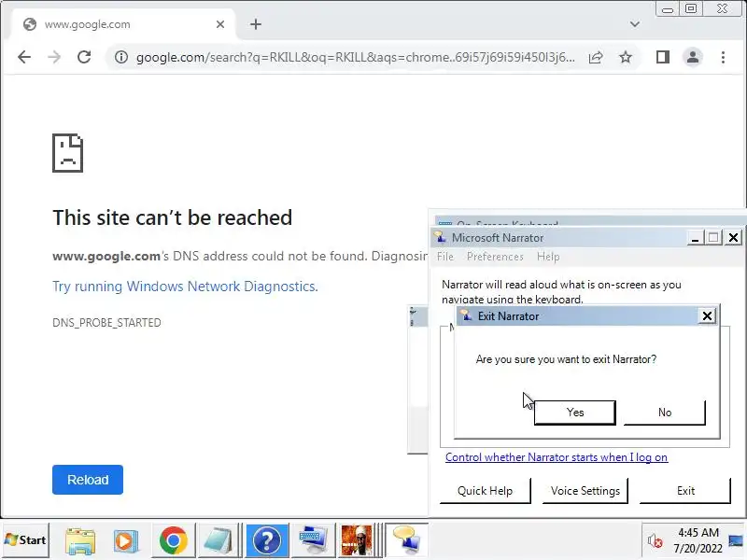Open a new tab with plus button
Viewport: 747px width, 560px height.
(x=256, y=24)
